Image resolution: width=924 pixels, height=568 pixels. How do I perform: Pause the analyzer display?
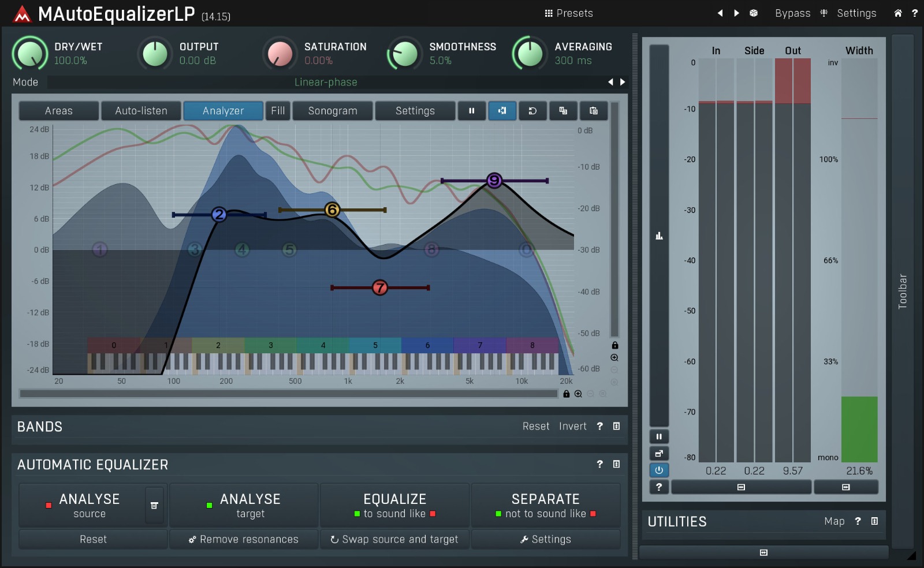pos(472,111)
